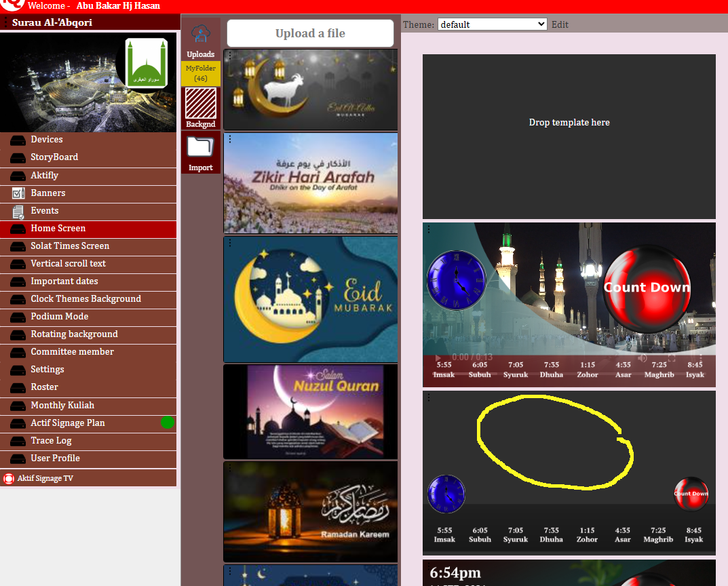The image size is (728, 586).
Task: Click the large blue analog clock in mosque template
Action: coord(457,280)
